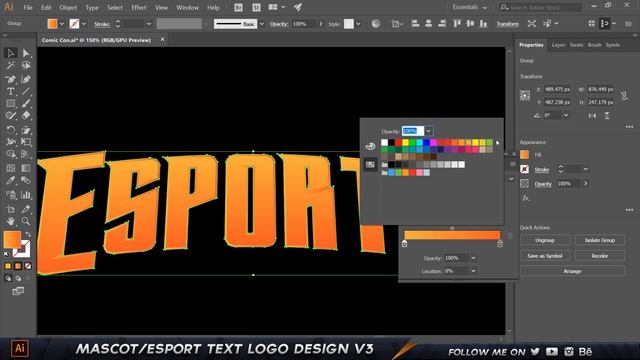Select the Rectangle tool
This screenshot has width=640, height=360.
tap(11, 104)
